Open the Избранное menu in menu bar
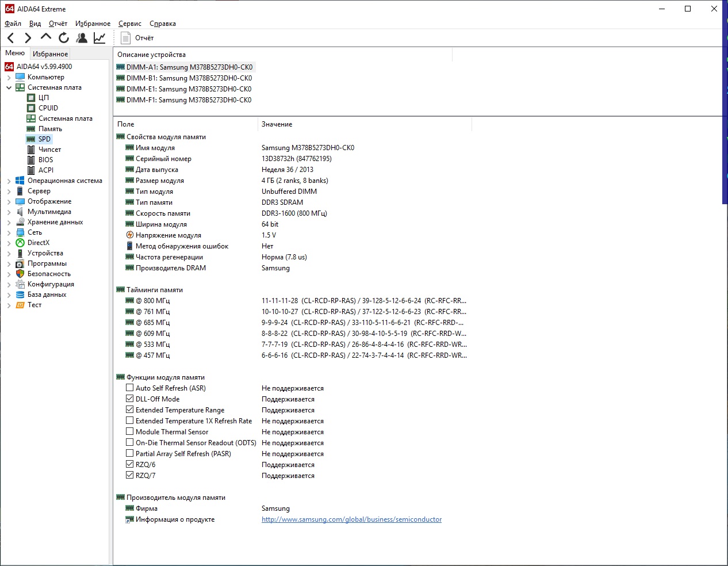 pos(93,24)
